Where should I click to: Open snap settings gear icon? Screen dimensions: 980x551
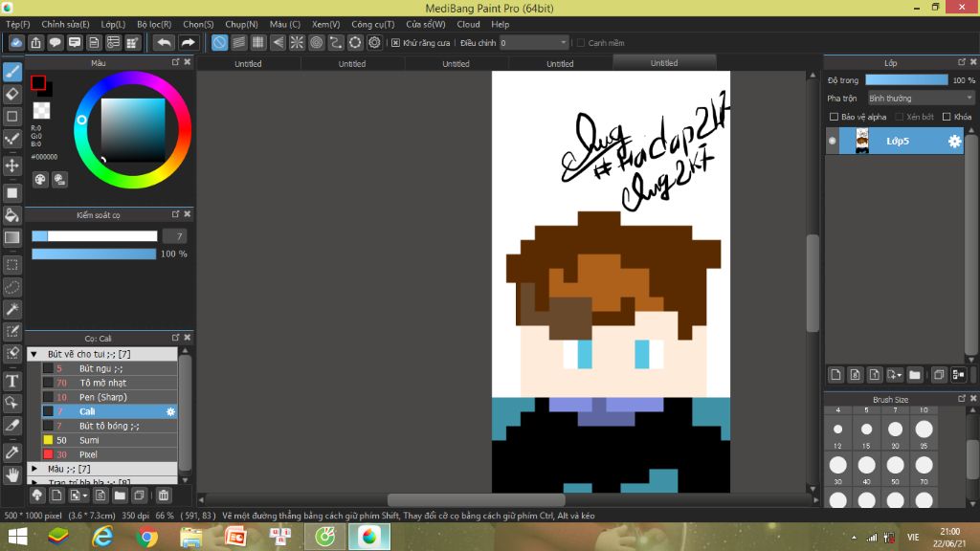click(x=374, y=42)
